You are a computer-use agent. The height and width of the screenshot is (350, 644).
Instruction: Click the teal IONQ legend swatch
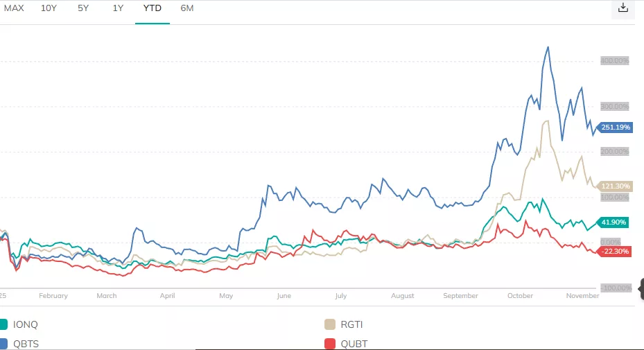click(x=3, y=324)
